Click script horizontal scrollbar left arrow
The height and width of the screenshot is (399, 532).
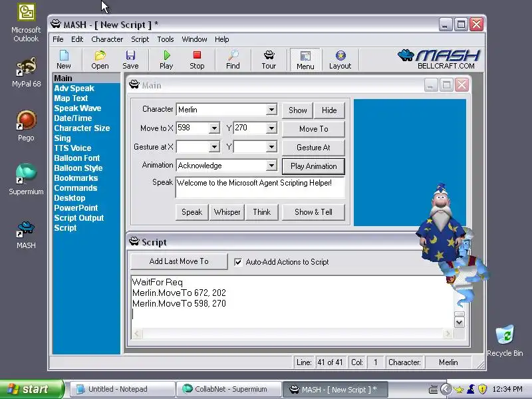(x=137, y=334)
